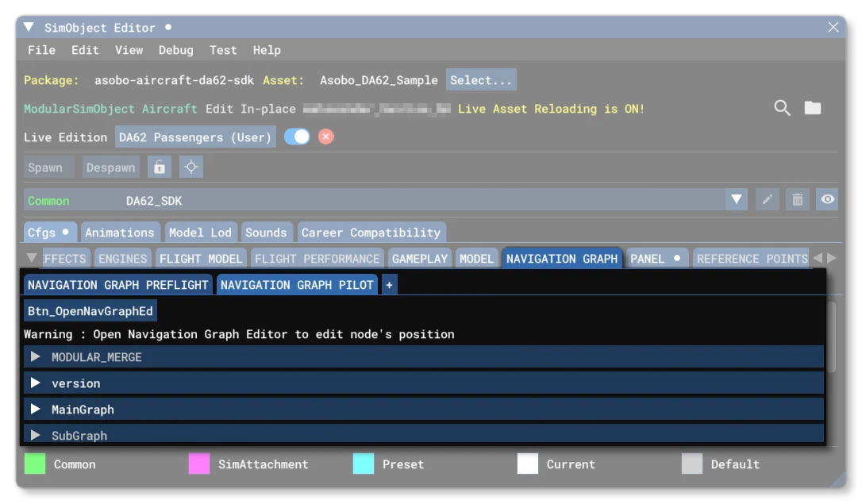The height and width of the screenshot is (504, 862).
Task: Click the red cancel live edition icon
Action: tap(326, 137)
